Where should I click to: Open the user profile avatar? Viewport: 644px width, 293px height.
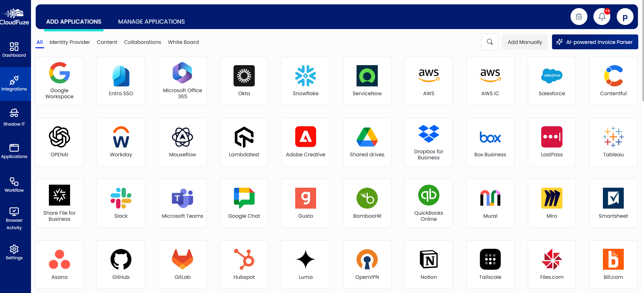(625, 17)
